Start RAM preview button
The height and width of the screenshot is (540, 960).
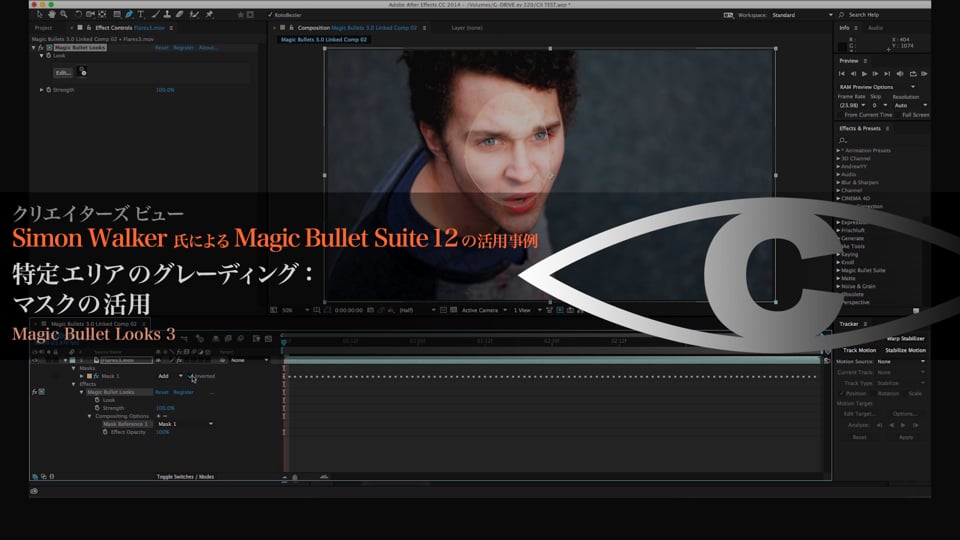click(x=924, y=73)
